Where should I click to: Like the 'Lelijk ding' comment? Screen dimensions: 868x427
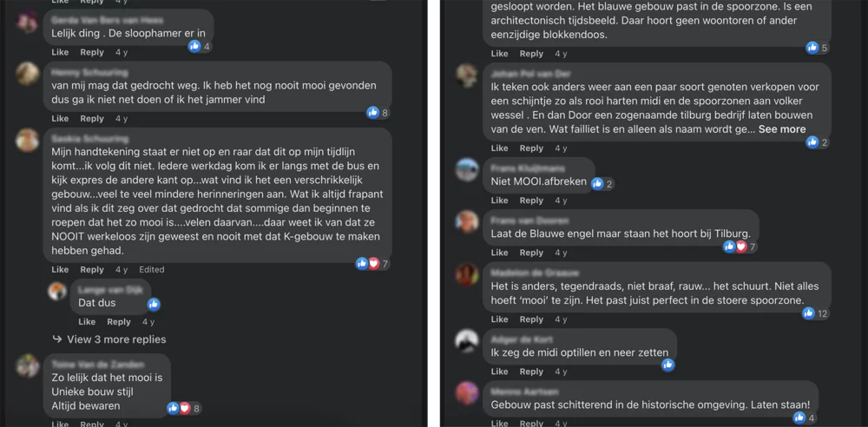[60, 52]
